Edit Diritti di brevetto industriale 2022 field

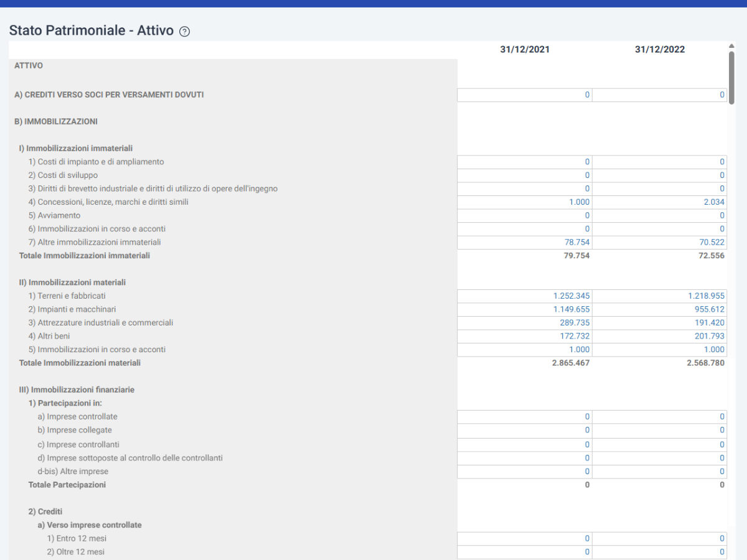coord(659,189)
